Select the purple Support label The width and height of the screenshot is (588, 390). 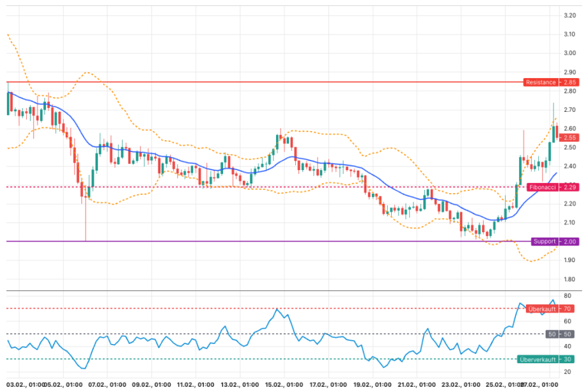coord(545,242)
